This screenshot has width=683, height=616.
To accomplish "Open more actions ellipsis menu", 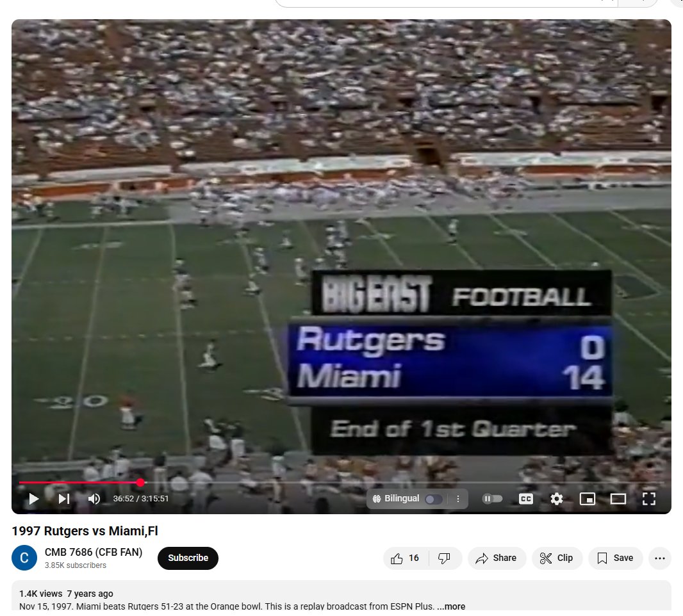I will [x=659, y=558].
